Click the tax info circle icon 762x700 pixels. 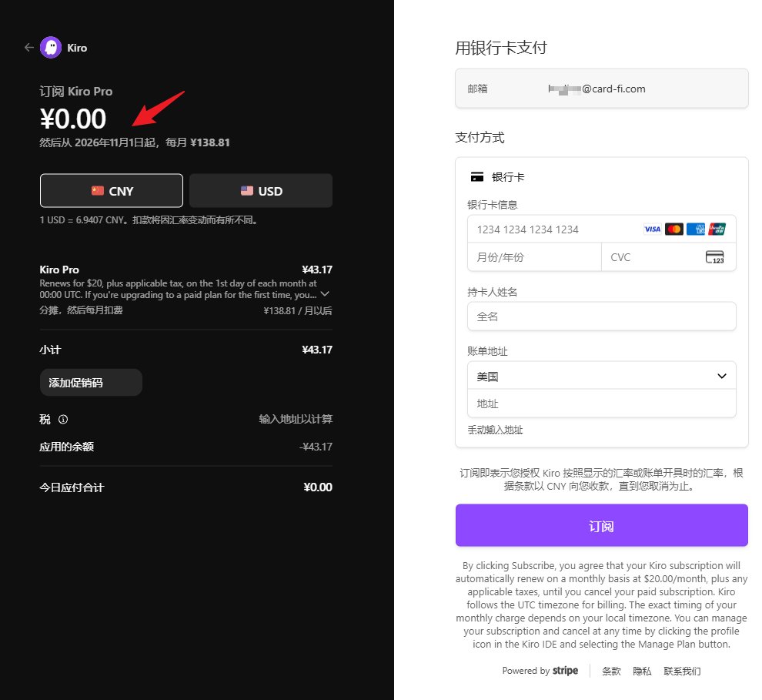[x=63, y=419]
